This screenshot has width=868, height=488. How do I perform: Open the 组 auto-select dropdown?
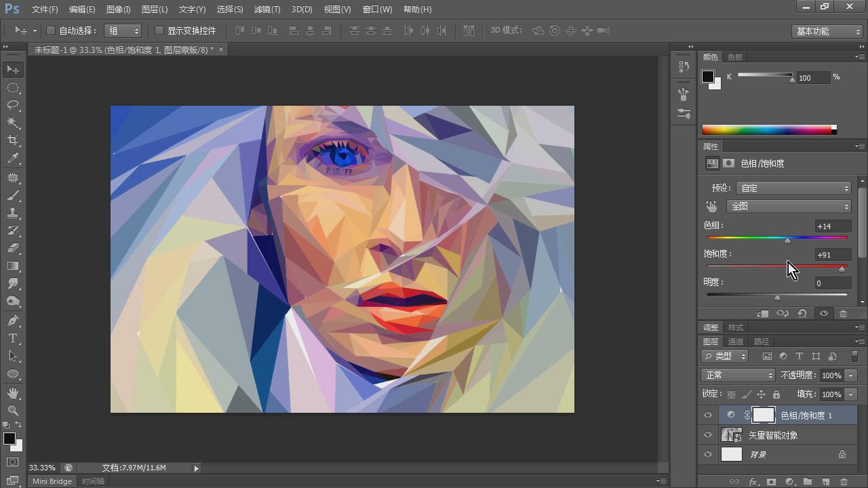pyautogui.click(x=123, y=30)
